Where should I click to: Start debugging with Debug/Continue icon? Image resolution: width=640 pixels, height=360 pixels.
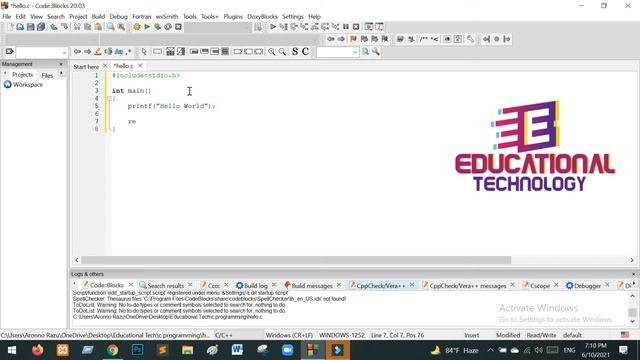pos(273,27)
